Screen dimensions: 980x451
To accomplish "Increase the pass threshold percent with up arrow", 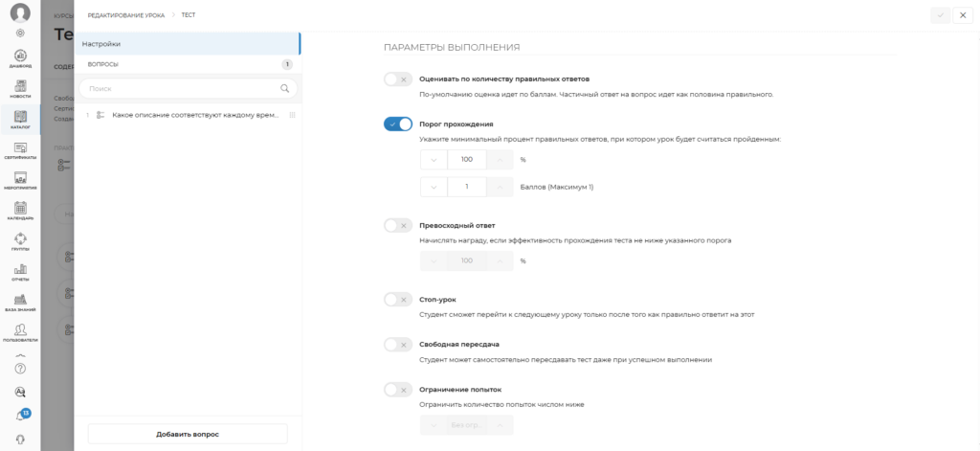I will click(x=500, y=159).
